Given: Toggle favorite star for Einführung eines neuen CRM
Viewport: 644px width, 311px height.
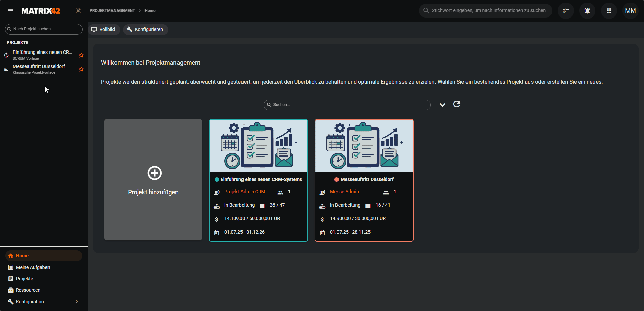Looking at the screenshot, I should coord(81,55).
